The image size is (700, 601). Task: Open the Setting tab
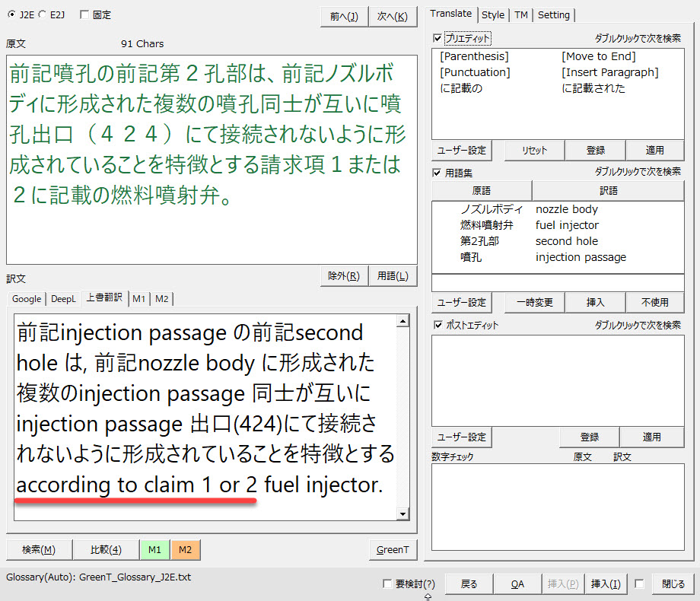pyautogui.click(x=554, y=14)
